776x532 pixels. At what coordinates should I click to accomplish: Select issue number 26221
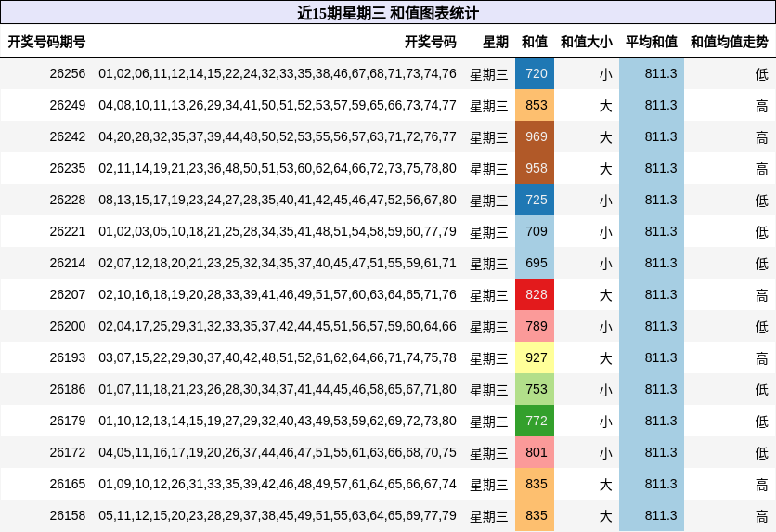pyautogui.click(x=68, y=231)
